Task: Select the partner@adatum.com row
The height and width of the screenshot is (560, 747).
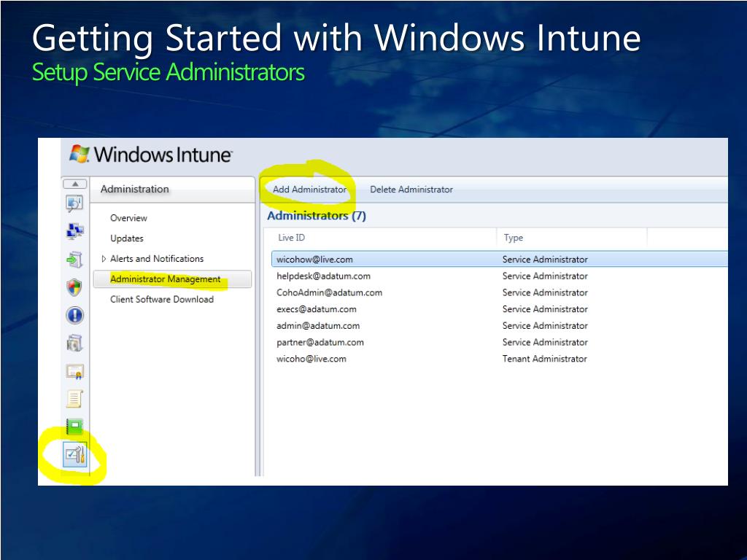Action: 499,343
